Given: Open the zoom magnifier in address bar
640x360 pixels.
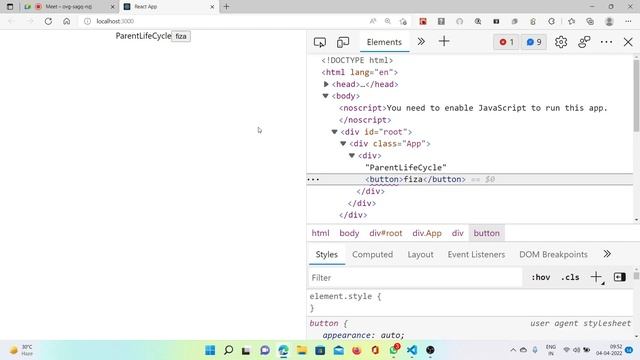Looking at the screenshot, I should click(x=388, y=21).
